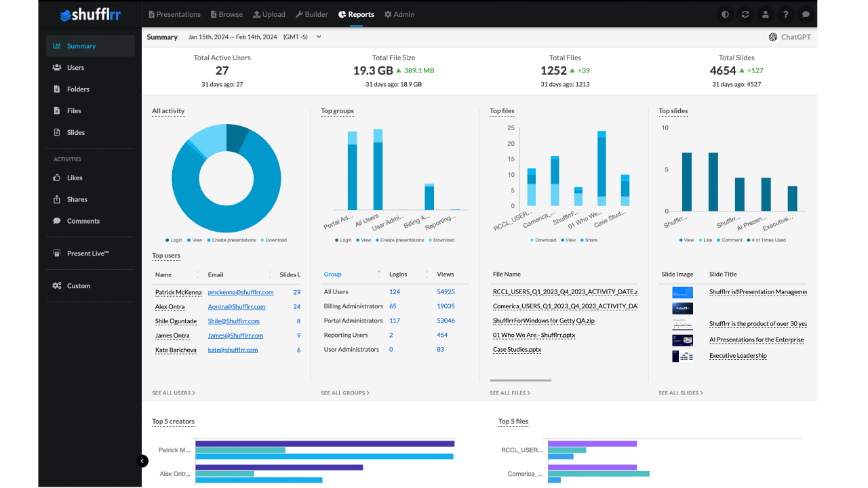Viewport: 868px width, 488px height.
Task: Click See All Slides link
Action: point(681,393)
